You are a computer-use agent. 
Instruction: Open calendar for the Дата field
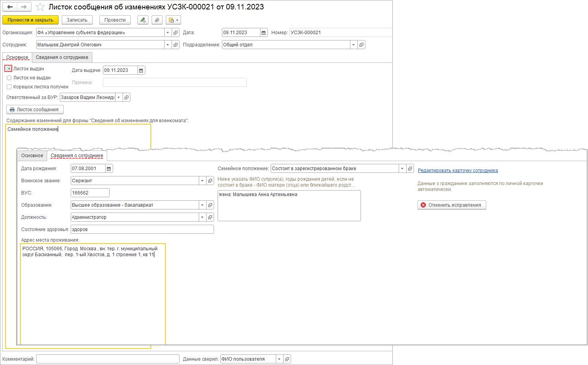pyautogui.click(x=264, y=33)
